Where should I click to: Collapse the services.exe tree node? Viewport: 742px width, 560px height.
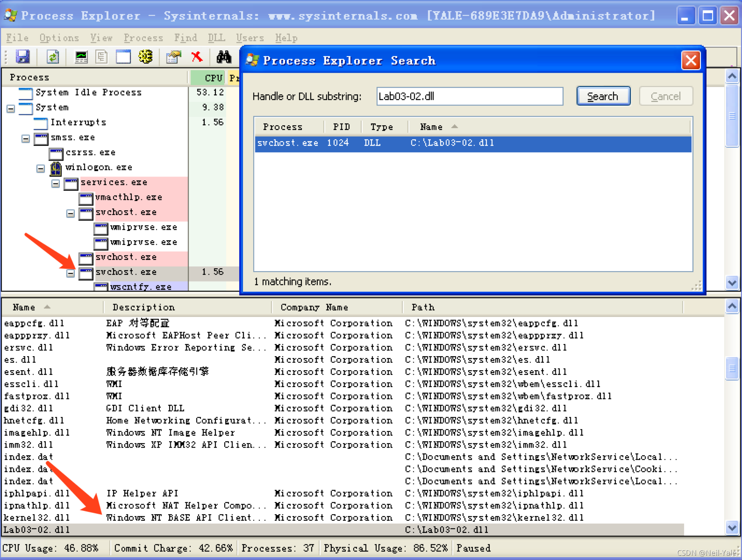[x=56, y=184]
